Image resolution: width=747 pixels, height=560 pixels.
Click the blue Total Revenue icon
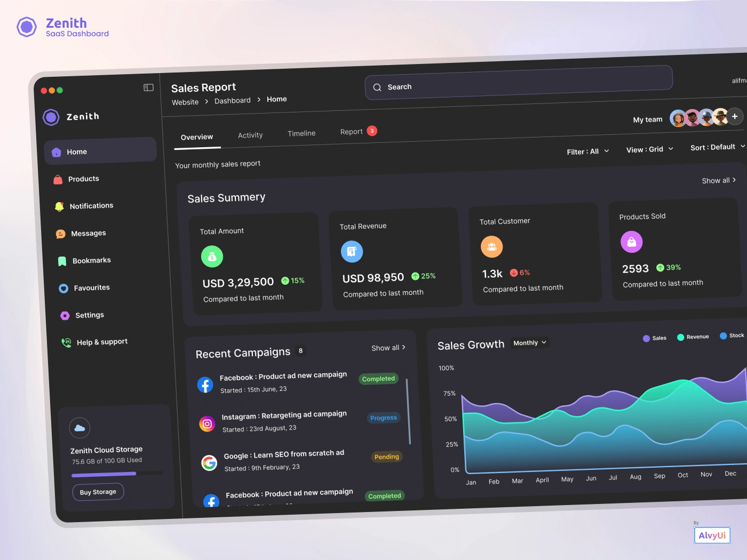tap(352, 252)
